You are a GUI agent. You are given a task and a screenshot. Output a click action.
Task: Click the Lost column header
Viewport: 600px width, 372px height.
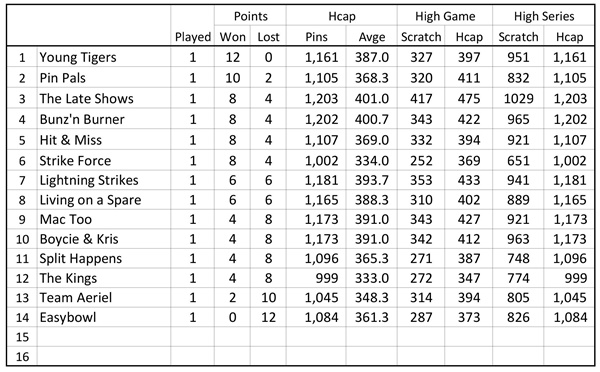pos(268,37)
